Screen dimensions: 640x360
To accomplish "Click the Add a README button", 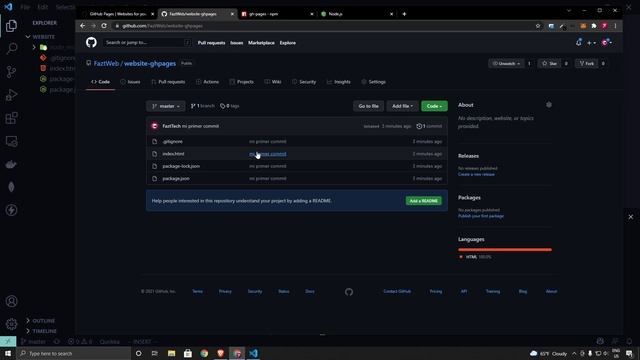I will tap(424, 201).
